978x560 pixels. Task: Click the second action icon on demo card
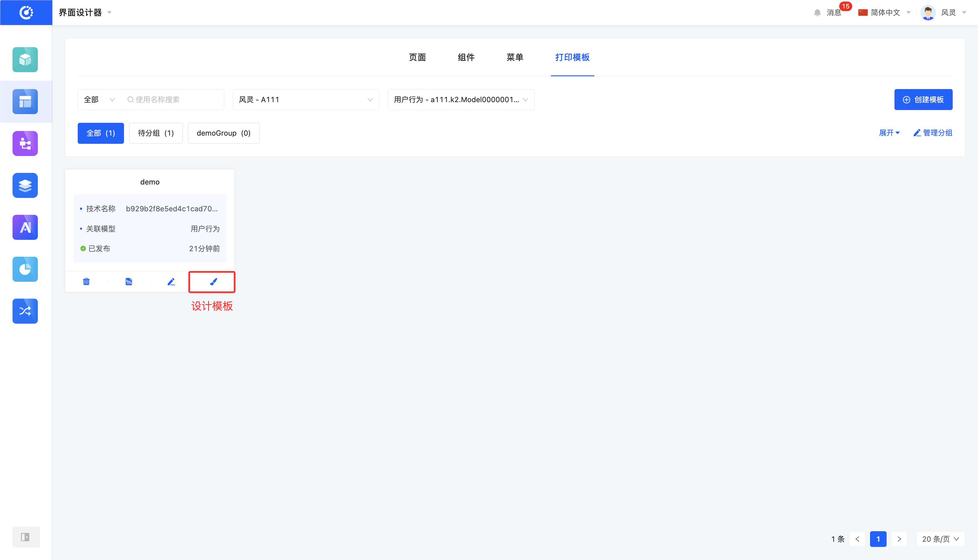click(x=129, y=282)
